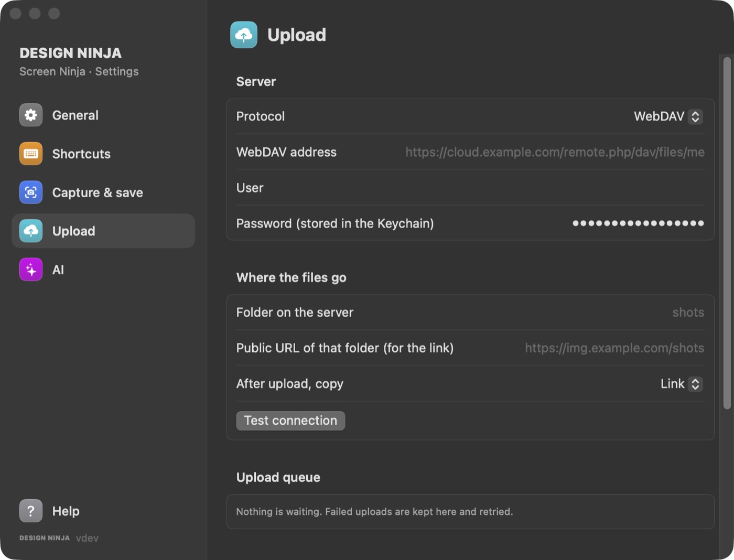The height and width of the screenshot is (560, 734).
Task: Click the WebDAV address input field
Action: (x=555, y=152)
